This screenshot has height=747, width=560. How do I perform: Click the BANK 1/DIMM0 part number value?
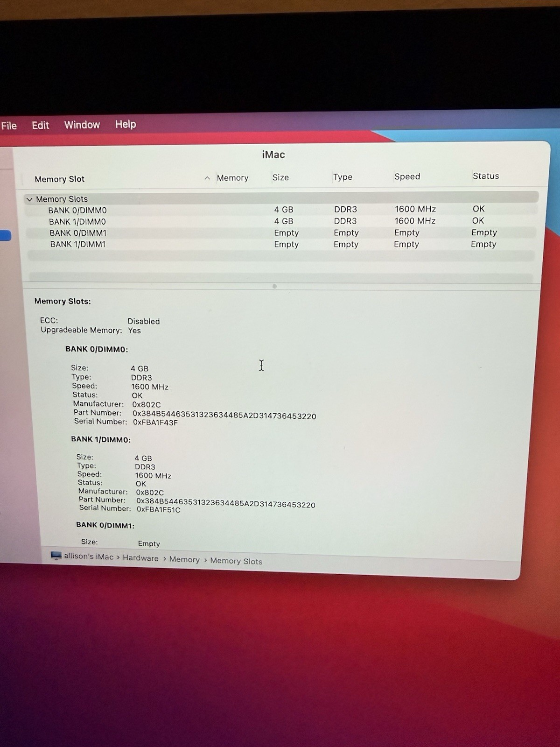(226, 502)
